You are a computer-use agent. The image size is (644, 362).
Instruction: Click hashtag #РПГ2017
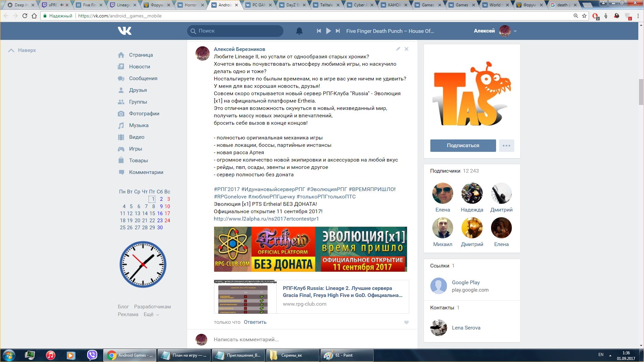pyautogui.click(x=227, y=189)
